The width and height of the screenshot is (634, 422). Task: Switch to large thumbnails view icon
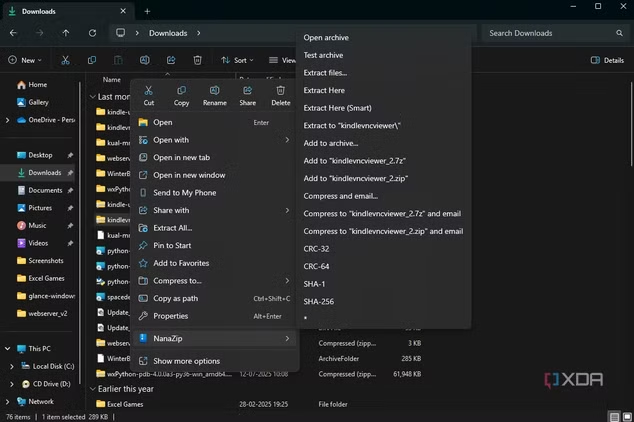(x=627, y=417)
